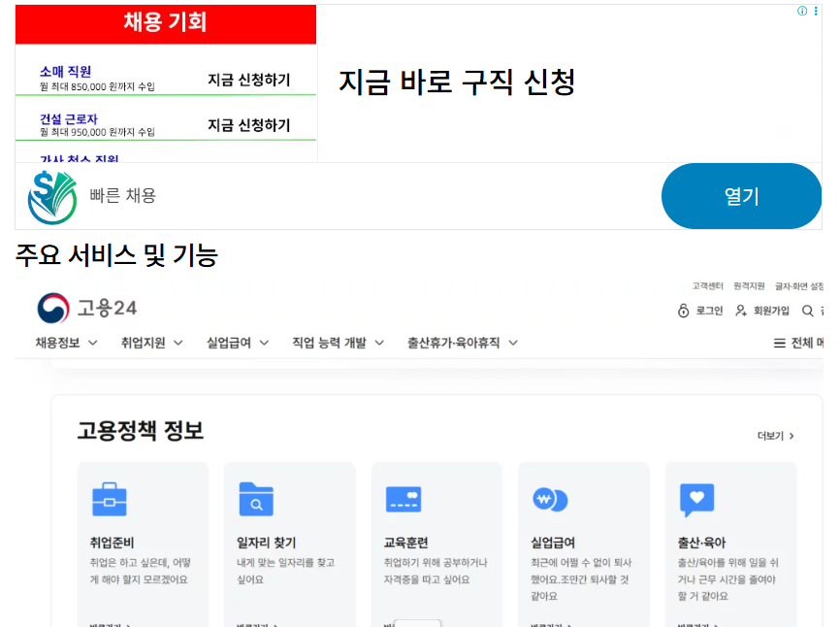
Task: Click the 교육훈련 card icon
Action: tap(404, 499)
